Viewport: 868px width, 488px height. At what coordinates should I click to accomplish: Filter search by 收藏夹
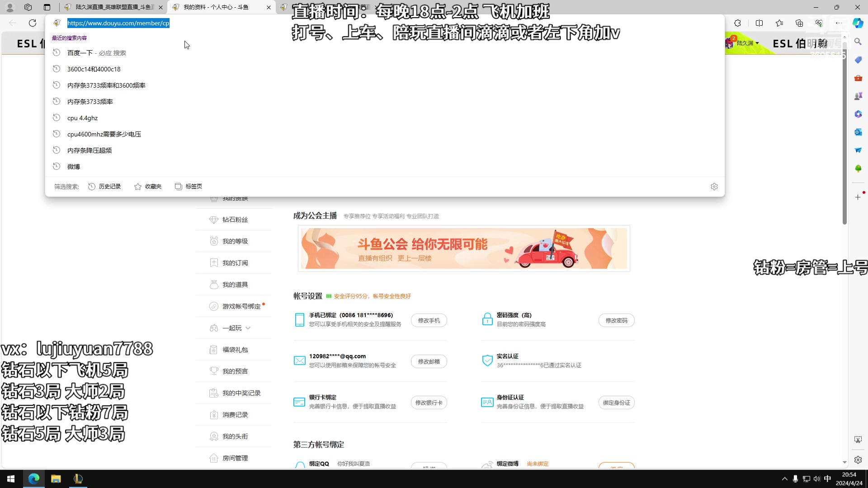[x=148, y=187]
